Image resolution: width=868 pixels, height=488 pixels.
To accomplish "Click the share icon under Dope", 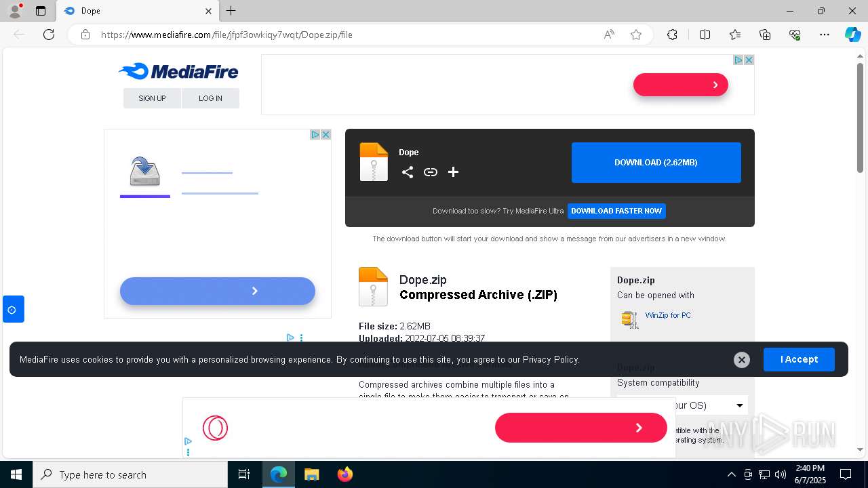I will pyautogui.click(x=408, y=172).
